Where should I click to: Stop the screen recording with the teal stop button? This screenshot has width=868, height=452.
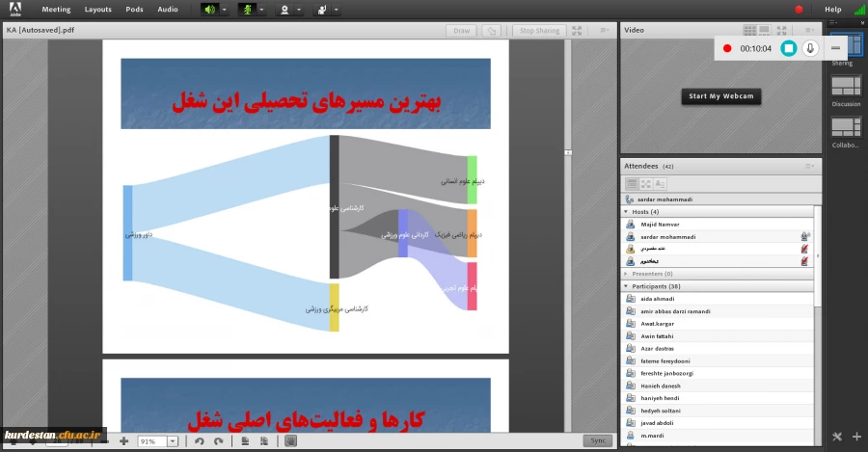tap(788, 48)
